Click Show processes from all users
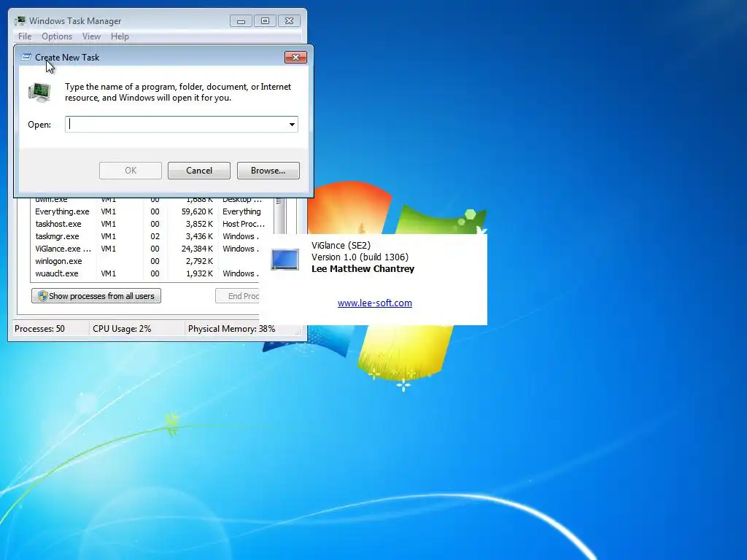Viewport: 747px width, 560px height. click(96, 296)
